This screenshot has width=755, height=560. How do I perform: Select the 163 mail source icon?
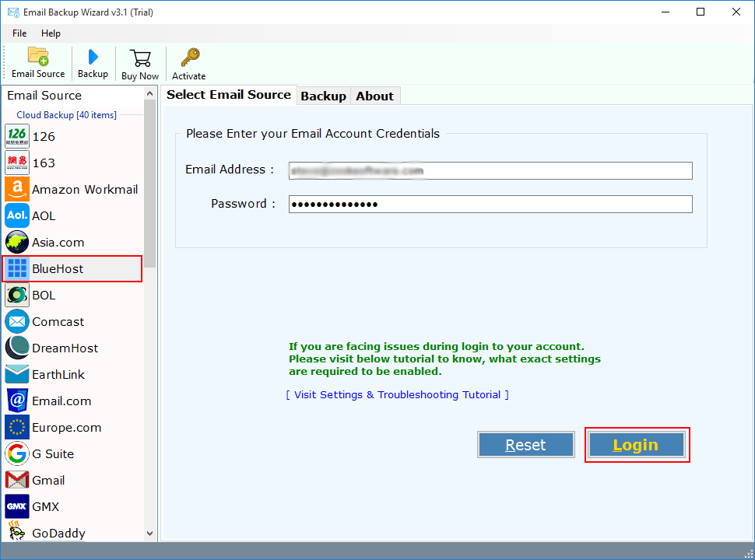pos(17,163)
